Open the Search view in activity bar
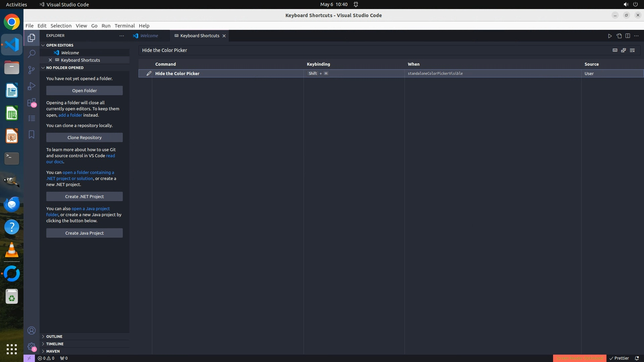The image size is (644, 362). [x=32, y=54]
